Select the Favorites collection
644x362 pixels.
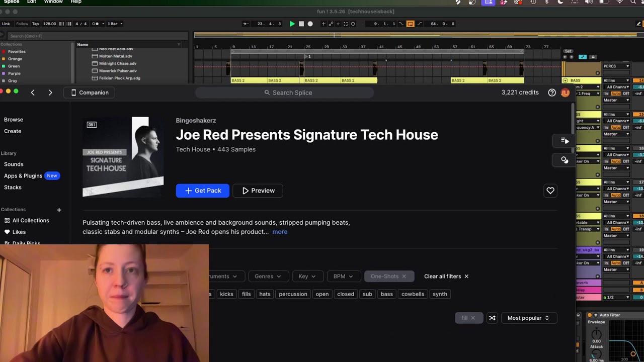(x=17, y=51)
